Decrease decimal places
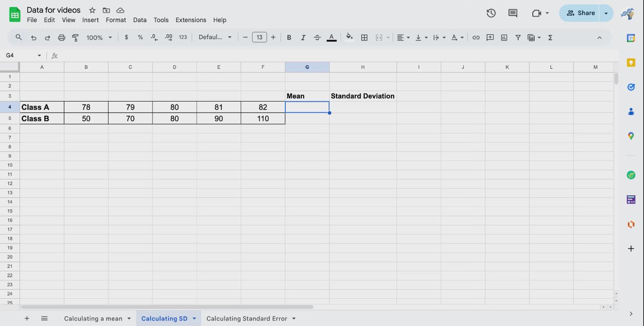The image size is (644, 326). [x=154, y=37]
